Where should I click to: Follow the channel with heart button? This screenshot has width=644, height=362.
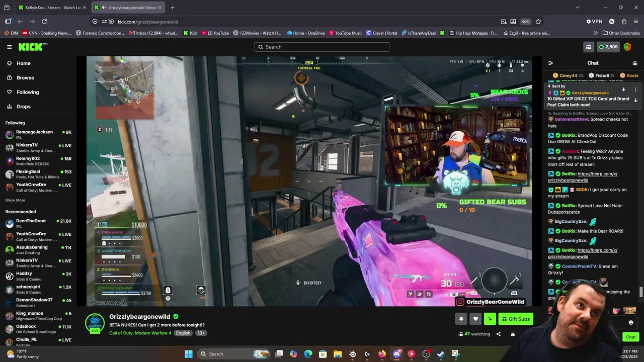(x=475, y=319)
